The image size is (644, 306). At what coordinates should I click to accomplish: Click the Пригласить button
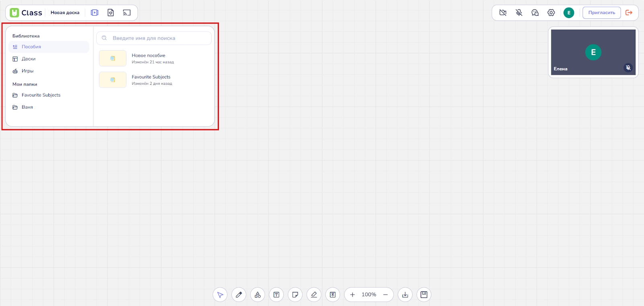click(x=601, y=13)
